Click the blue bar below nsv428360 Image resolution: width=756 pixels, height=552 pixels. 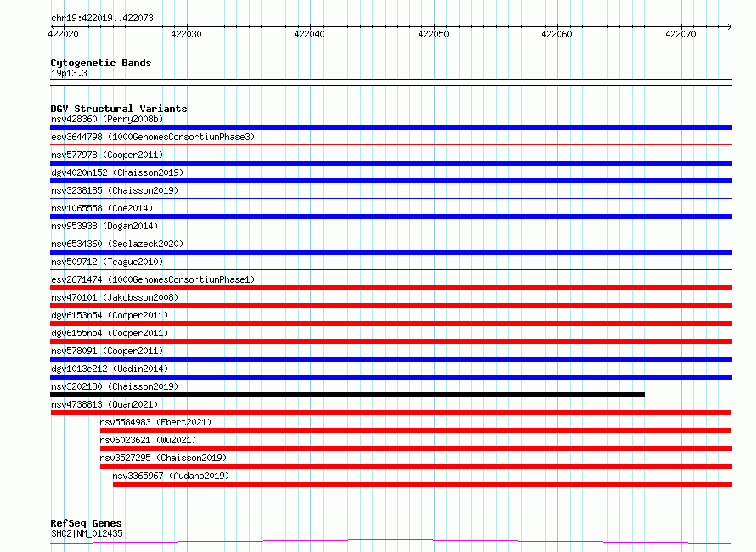click(391, 127)
